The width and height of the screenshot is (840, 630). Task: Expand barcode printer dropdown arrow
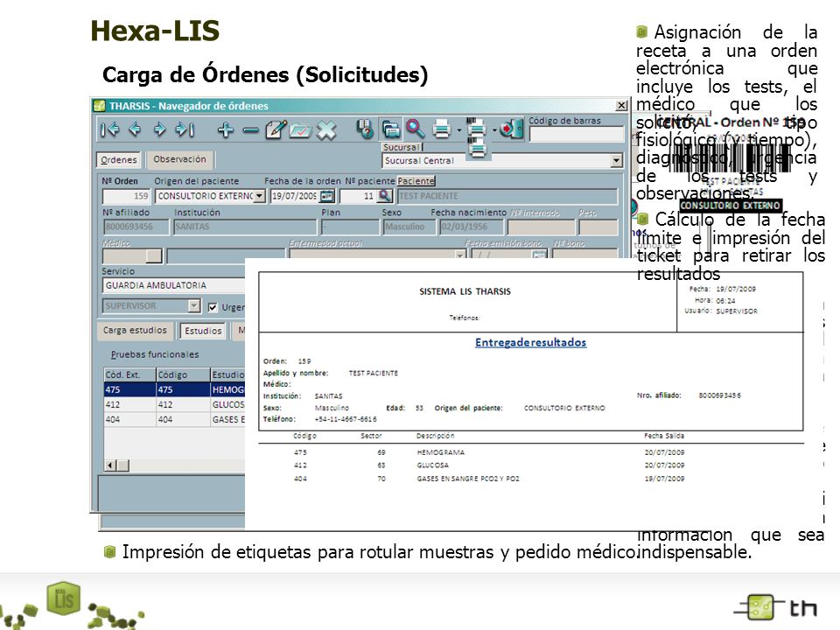pos(493,130)
